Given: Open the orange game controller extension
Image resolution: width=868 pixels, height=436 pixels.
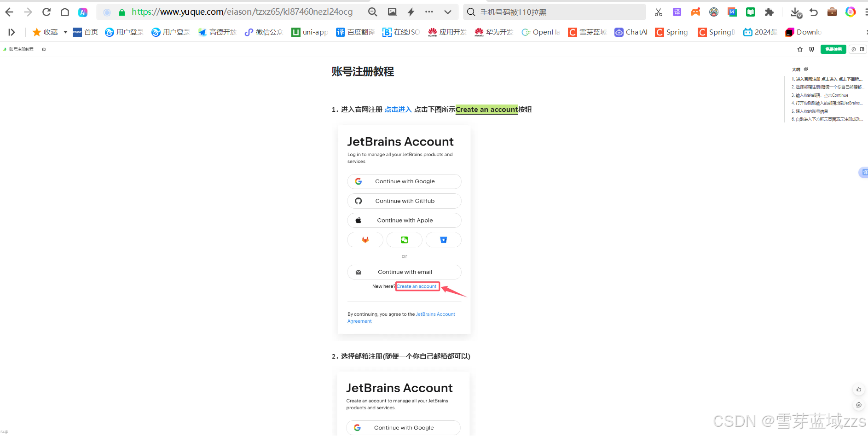Looking at the screenshot, I should [x=695, y=12].
